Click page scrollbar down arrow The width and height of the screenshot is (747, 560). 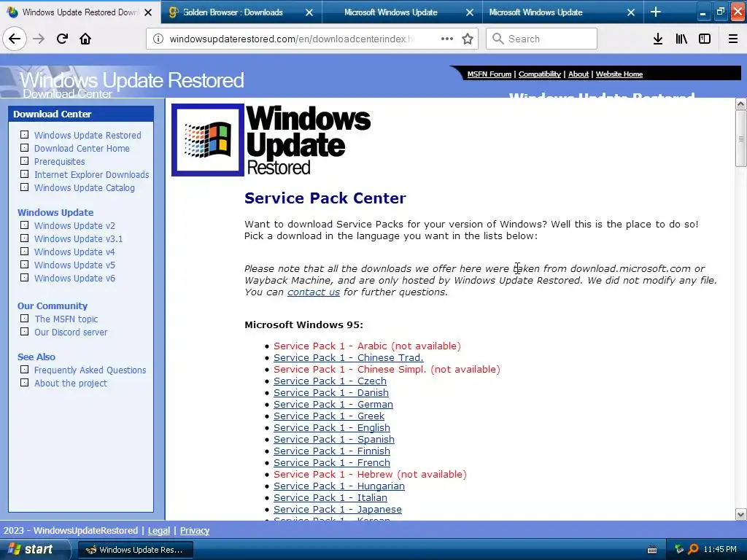point(740,514)
